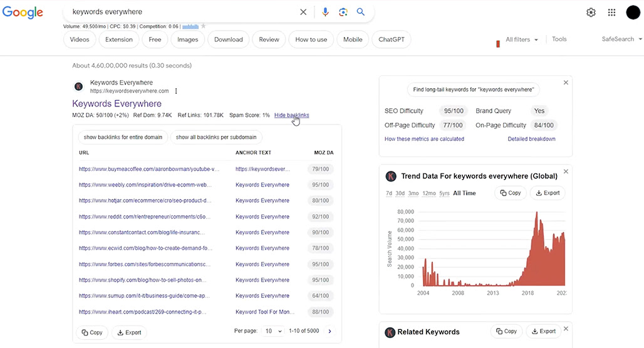Click the trend chart peak near 2020
The width and height of the screenshot is (644, 348).
point(536,213)
